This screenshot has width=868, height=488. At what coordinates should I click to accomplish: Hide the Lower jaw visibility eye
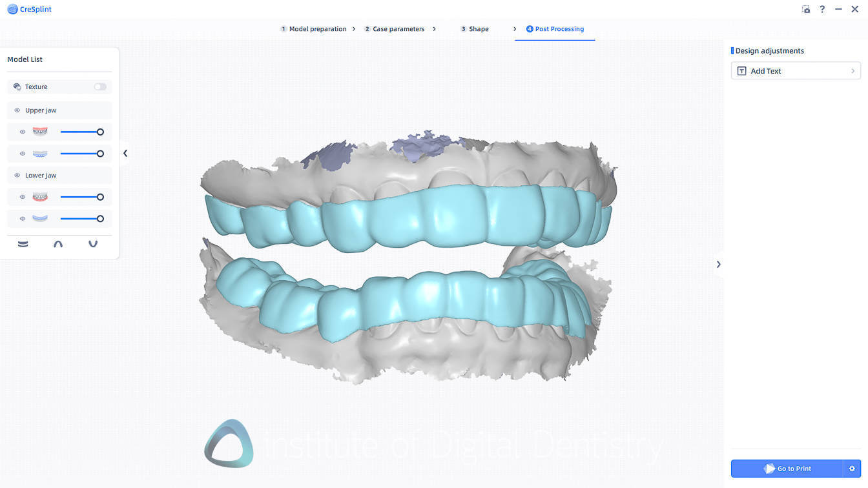pyautogui.click(x=17, y=175)
